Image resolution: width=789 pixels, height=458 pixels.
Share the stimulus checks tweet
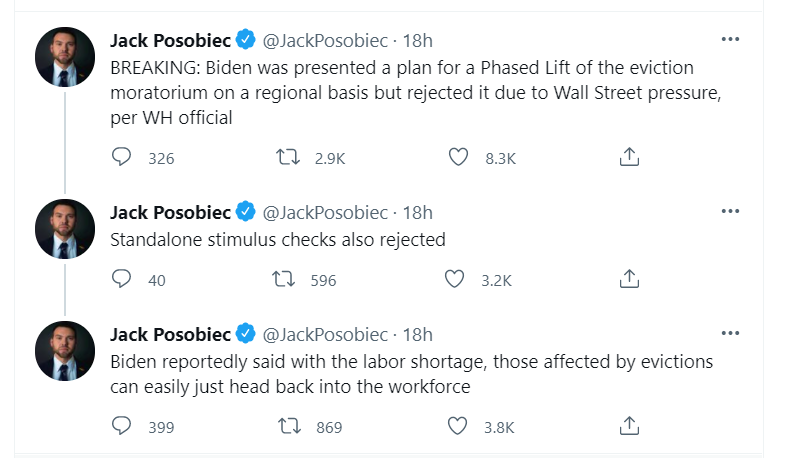coord(629,280)
